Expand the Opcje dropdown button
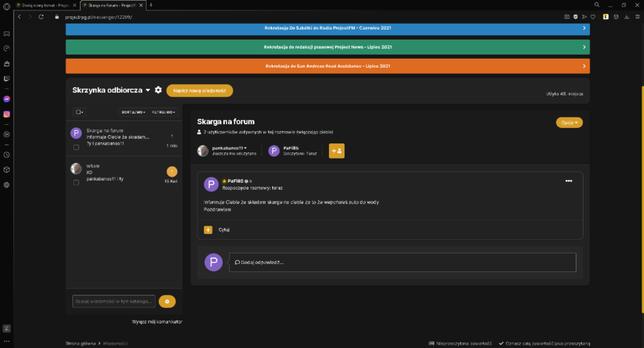 [569, 122]
